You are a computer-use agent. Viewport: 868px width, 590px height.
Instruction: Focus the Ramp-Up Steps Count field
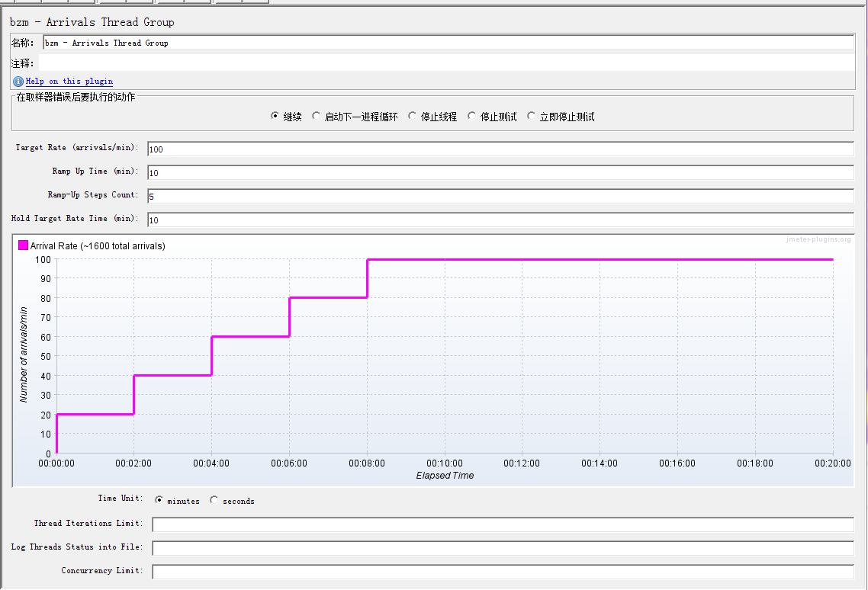[x=500, y=196]
